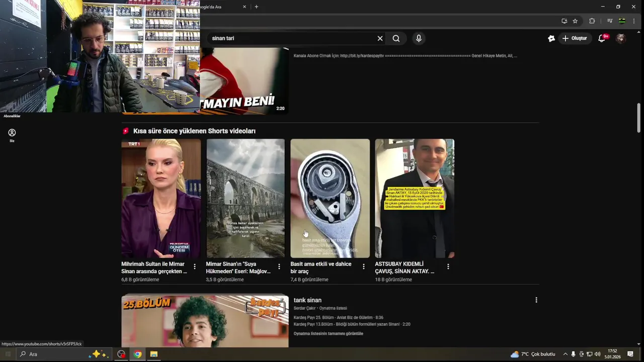644x362 pixels.
Task: Click the YouTube search magnifier button
Action: click(x=396, y=38)
